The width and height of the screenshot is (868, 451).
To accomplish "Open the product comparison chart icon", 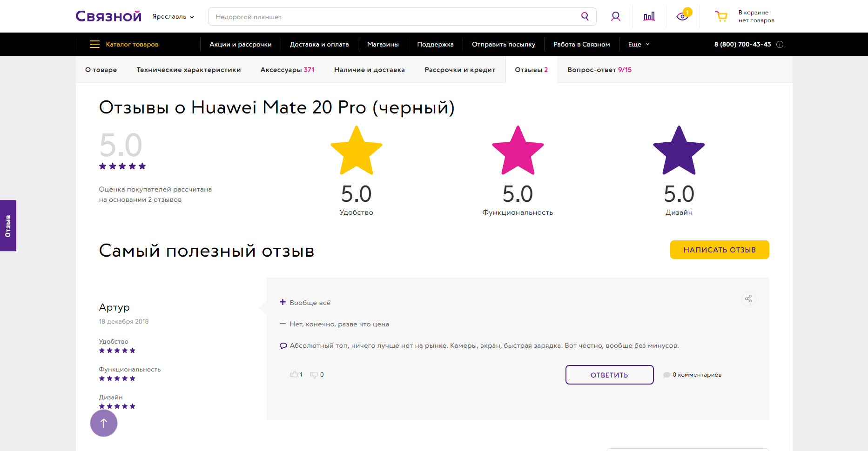I will click(649, 17).
